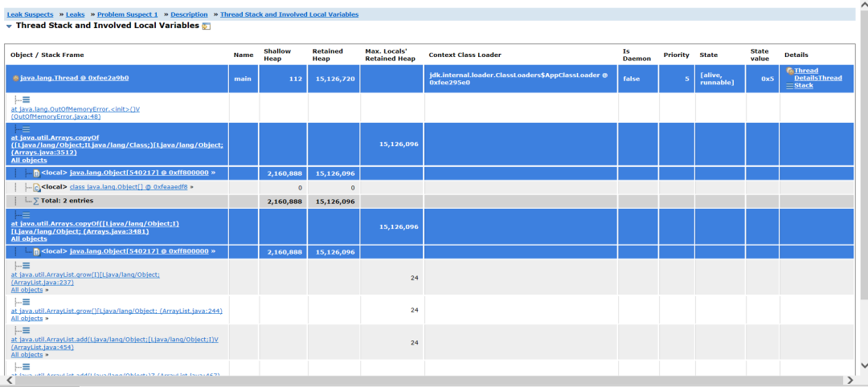Go to Leak Suspects breadcrumb

pyautogui.click(x=30, y=14)
